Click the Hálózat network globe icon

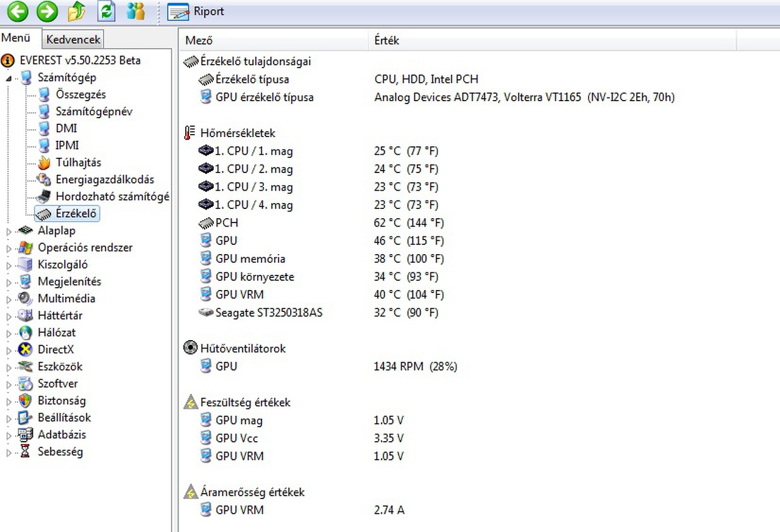coord(26,333)
